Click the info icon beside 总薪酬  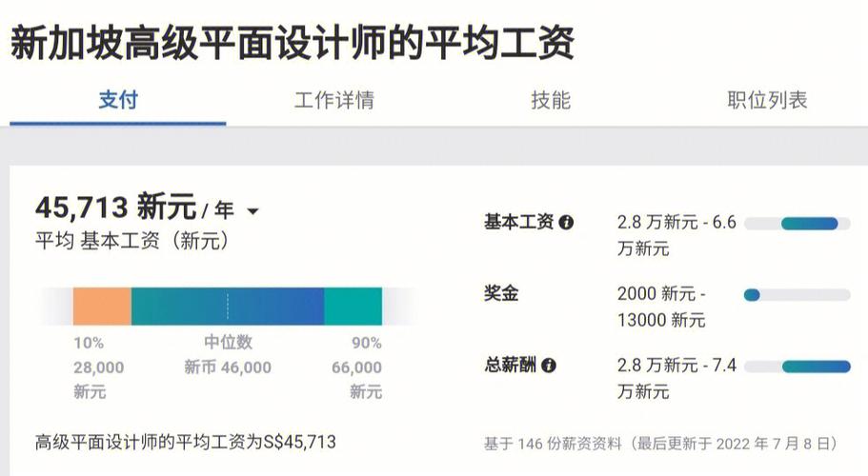tap(549, 366)
